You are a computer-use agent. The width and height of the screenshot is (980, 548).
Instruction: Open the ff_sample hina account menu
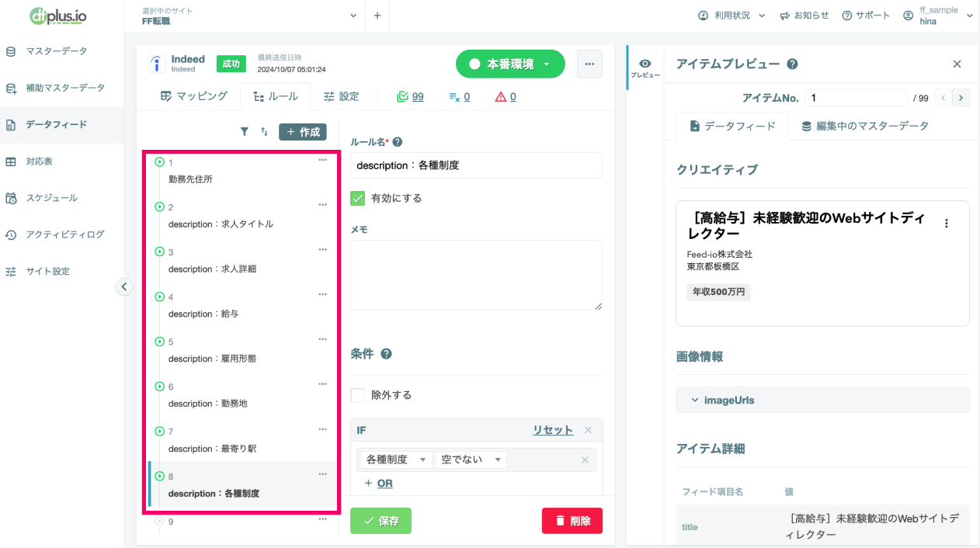click(938, 16)
